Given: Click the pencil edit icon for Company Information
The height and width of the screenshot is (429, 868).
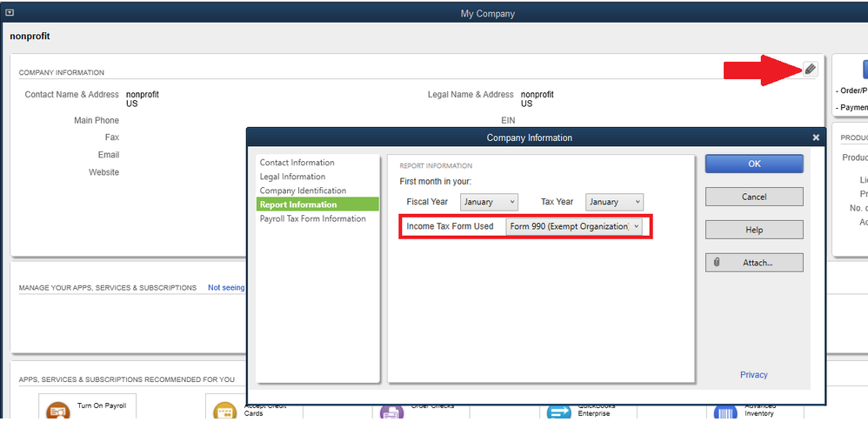Looking at the screenshot, I should tap(810, 70).
